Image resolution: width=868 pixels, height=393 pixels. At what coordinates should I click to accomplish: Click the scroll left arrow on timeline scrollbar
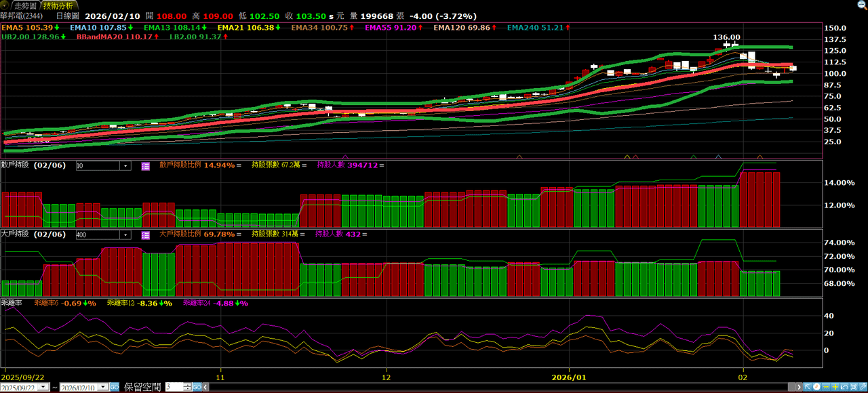point(205,387)
